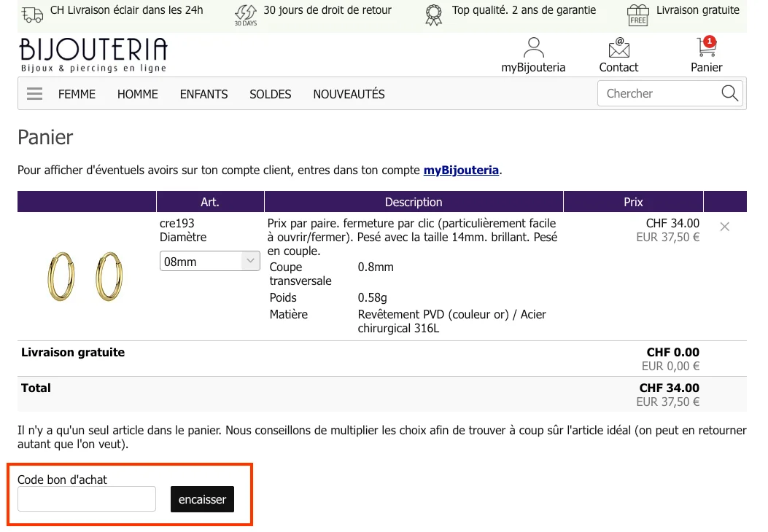Open the hamburger menu icon

click(34, 93)
